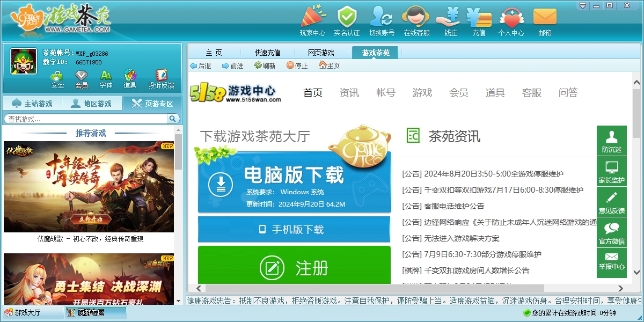Screen dimensions: 644x322
Task: Click the user avatar picture
Action: point(24,61)
